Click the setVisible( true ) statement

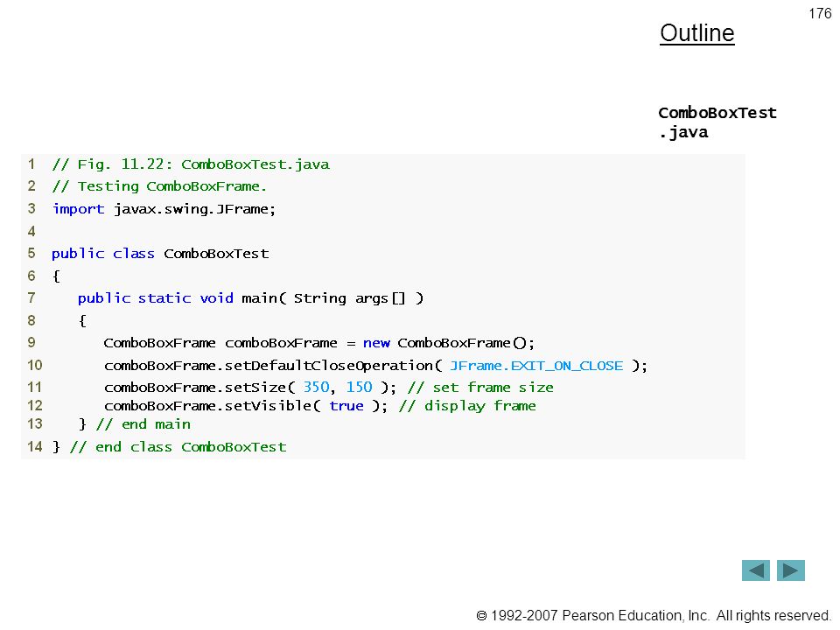point(245,405)
